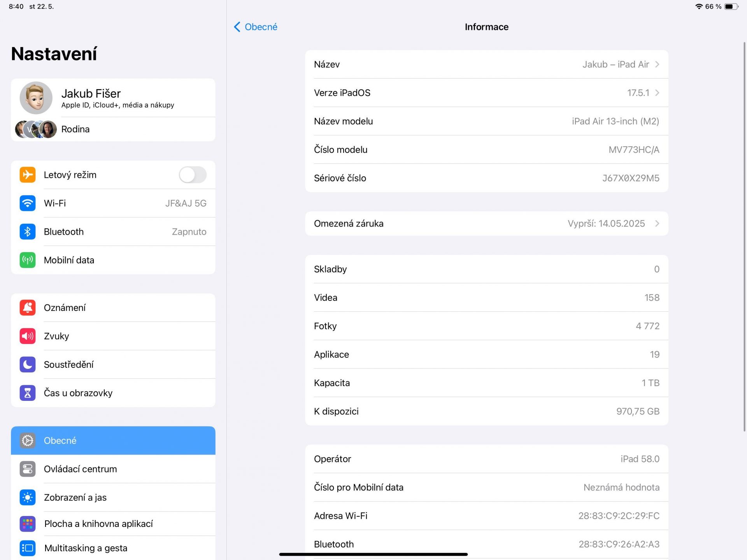The image size is (747, 560).
Task: Tap the Kapacita value 1 TB
Action: tap(651, 383)
